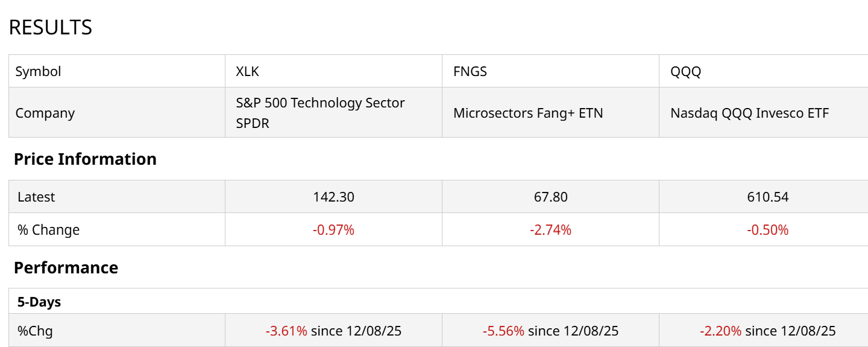Click FNGS percent change -2.74%
This screenshot has height=347, width=868.
click(x=550, y=230)
